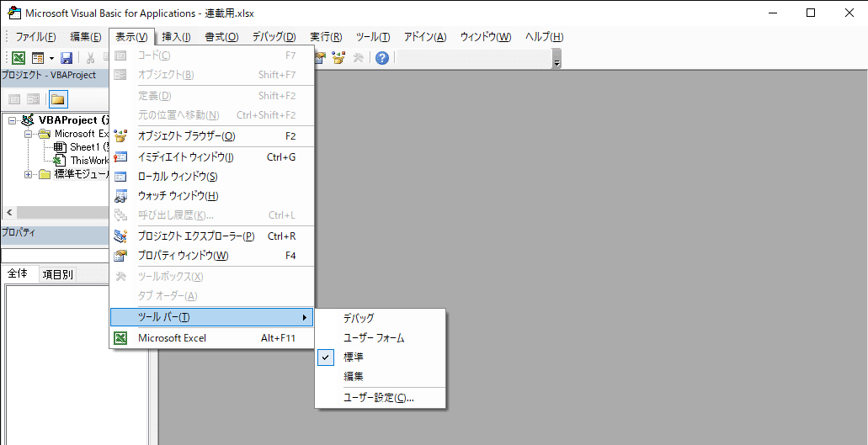Close the 表示(V) menu
868x445 pixels.
(x=131, y=37)
